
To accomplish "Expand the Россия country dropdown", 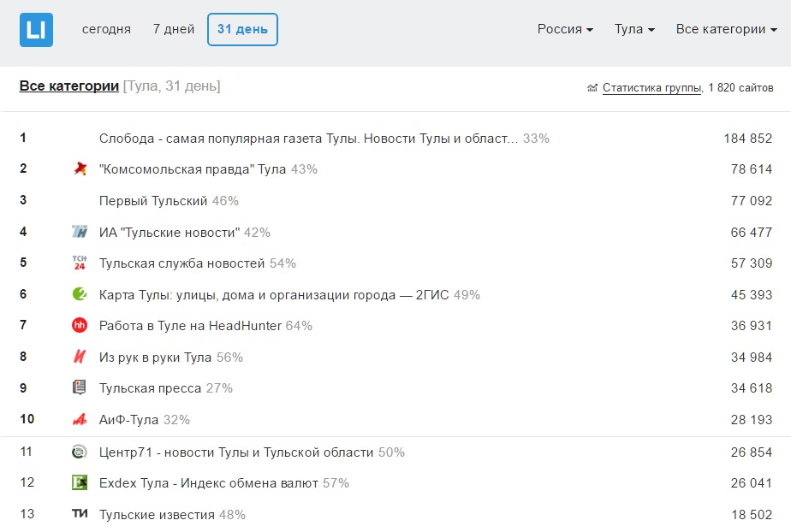I will coord(565,29).
